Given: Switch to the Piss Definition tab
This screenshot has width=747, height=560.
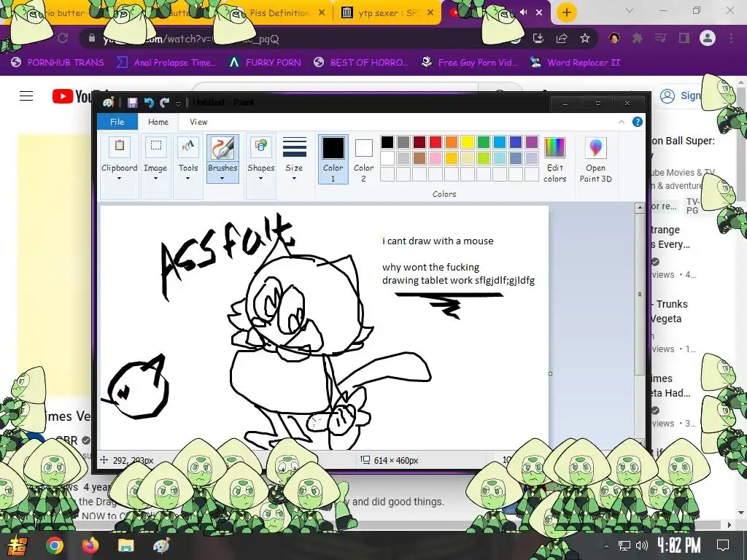Looking at the screenshot, I should [x=279, y=13].
